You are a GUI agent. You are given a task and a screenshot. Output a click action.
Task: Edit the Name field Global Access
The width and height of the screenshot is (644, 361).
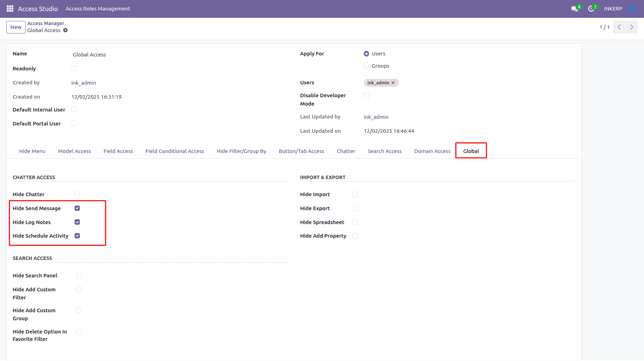(x=179, y=54)
